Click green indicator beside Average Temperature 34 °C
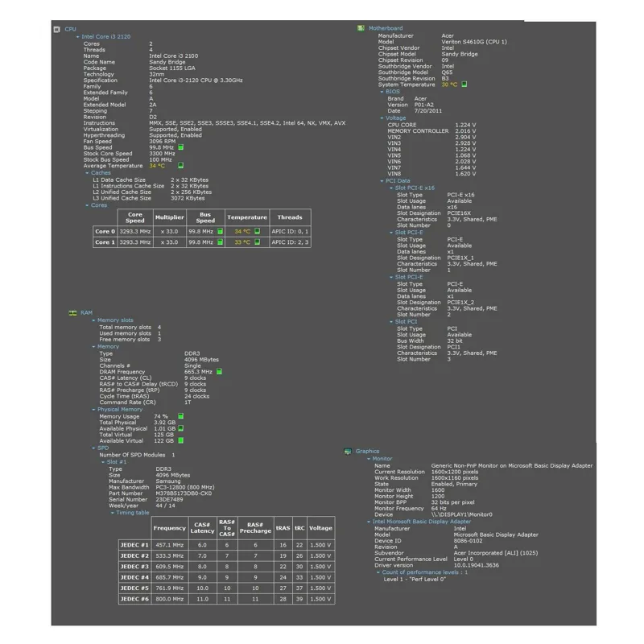Image resolution: width=644 pixels, height=644 pixels. pyautogui.click(x=180, y=166)
